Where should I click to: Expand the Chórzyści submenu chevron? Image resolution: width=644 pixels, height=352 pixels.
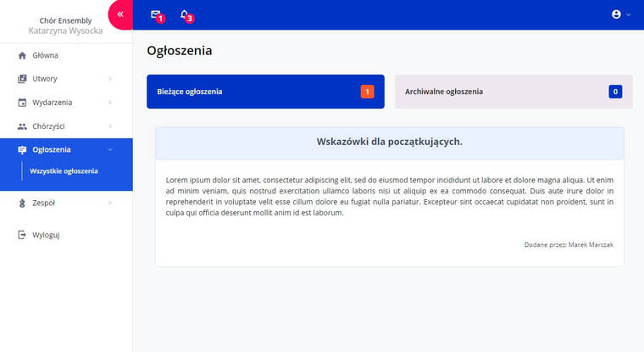[x=110, y=126]
